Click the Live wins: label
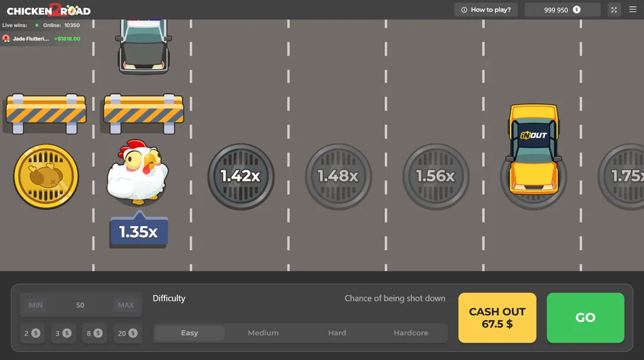This screenshot has width=644, height=360. pyautogui.click(x=15, y=25)
